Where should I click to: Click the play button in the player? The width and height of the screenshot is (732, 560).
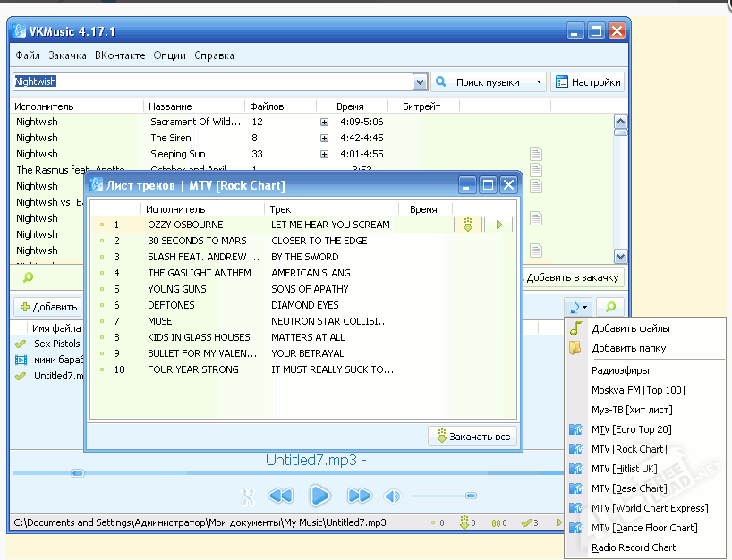click(319, 495)
